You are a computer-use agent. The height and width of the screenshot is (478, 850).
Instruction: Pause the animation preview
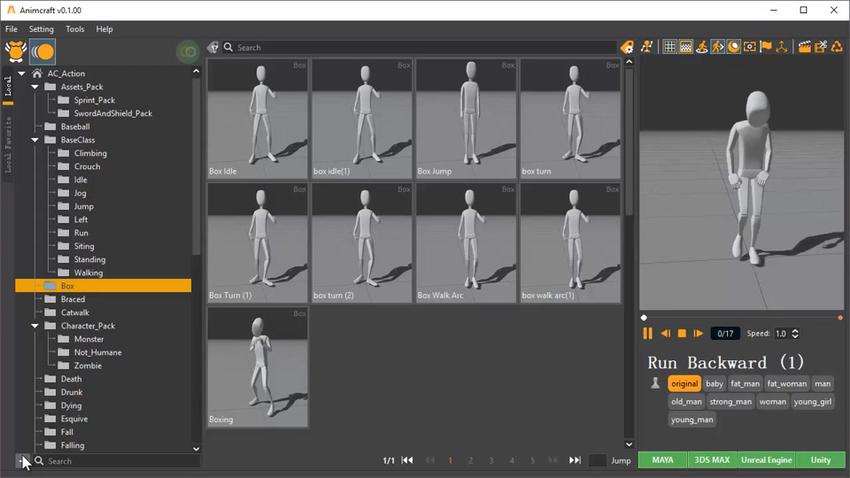(x=648, y=333)
